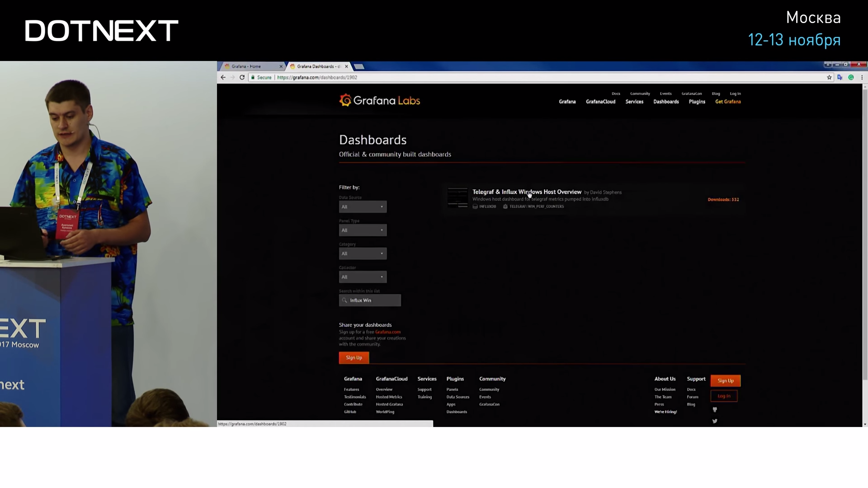Image resolution: width=868 pixels, height=488 pixels.
Task: Click the dashboard thumbnail preview image
Action: [458, 198]
